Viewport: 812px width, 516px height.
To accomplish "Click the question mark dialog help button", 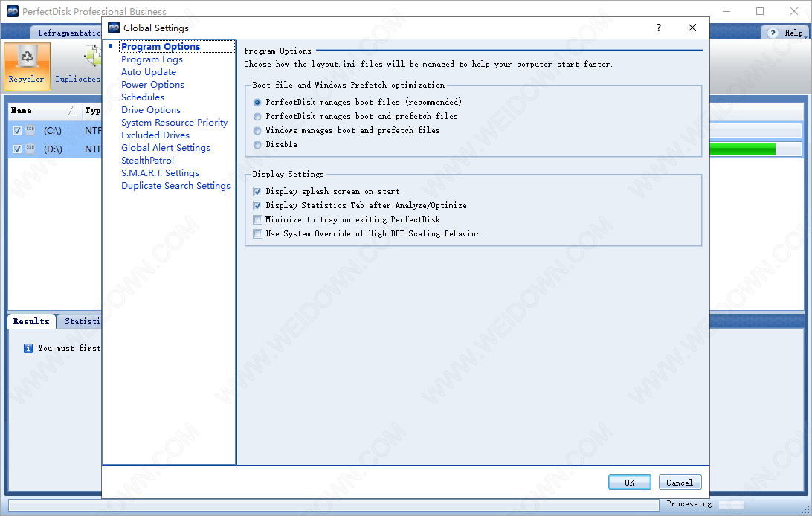I will point(658,28).
